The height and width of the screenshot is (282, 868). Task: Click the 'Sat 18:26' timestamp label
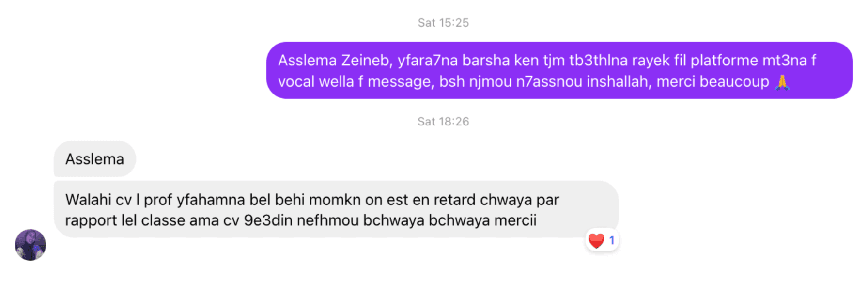pyautogui.click(x=442, y=121)
